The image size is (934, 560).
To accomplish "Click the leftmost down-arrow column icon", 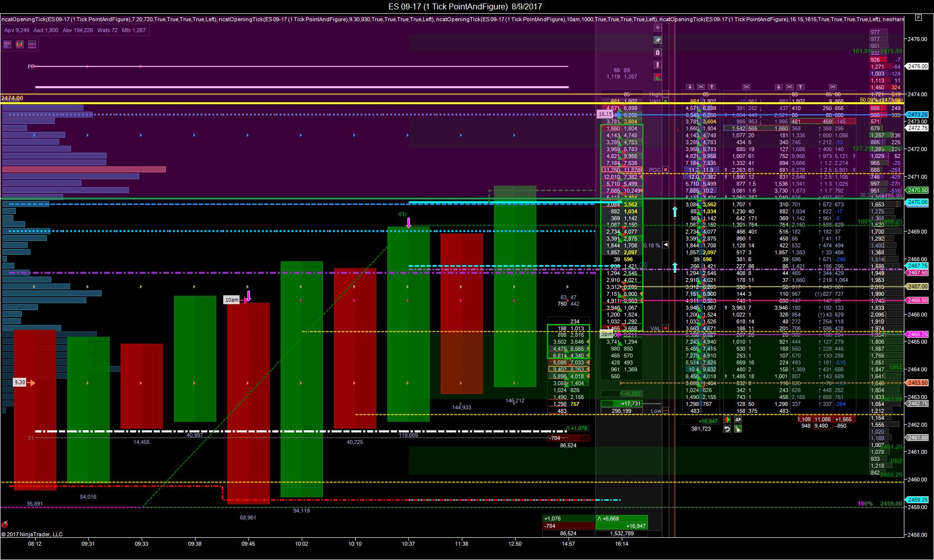I will point(690,87).
